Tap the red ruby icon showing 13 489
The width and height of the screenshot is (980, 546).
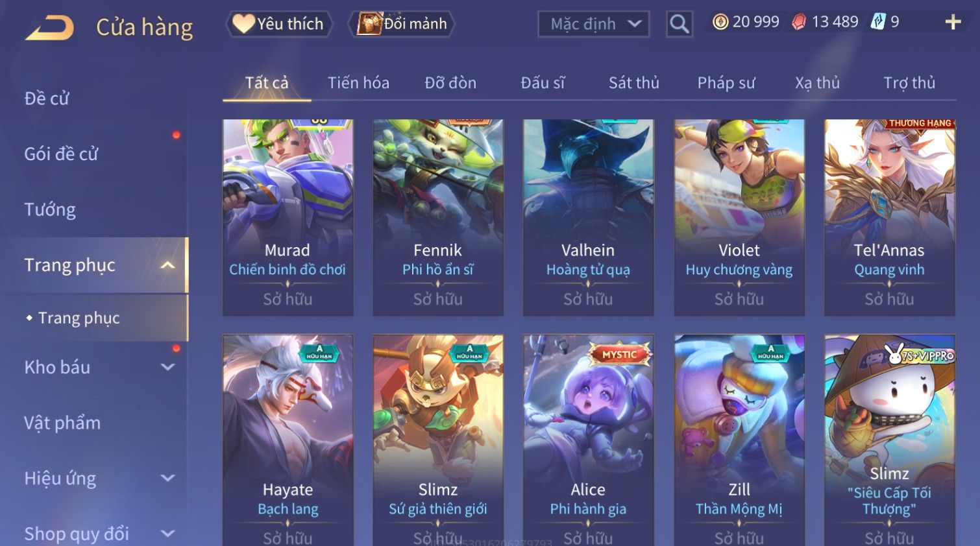(x=799, y=22)
